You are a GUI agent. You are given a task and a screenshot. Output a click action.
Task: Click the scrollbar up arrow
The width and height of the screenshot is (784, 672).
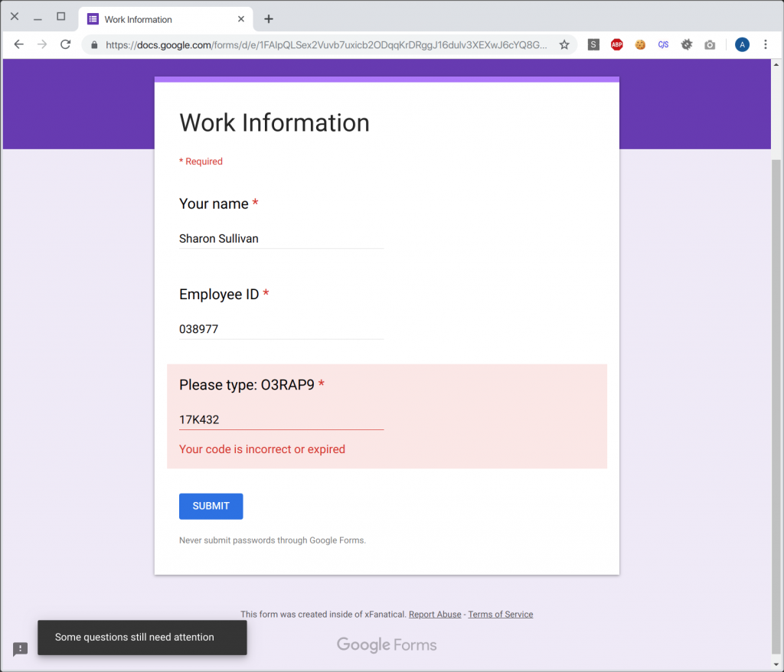point(776,64)
